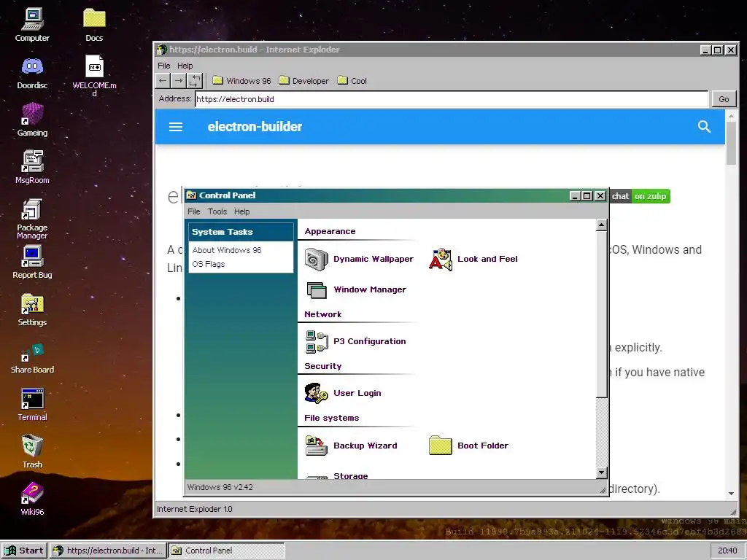Viewport: 747px width, 560px height.
Task: Open MsgRoom desktop icon
Action: pyautogui.click(x=32, y=167)
